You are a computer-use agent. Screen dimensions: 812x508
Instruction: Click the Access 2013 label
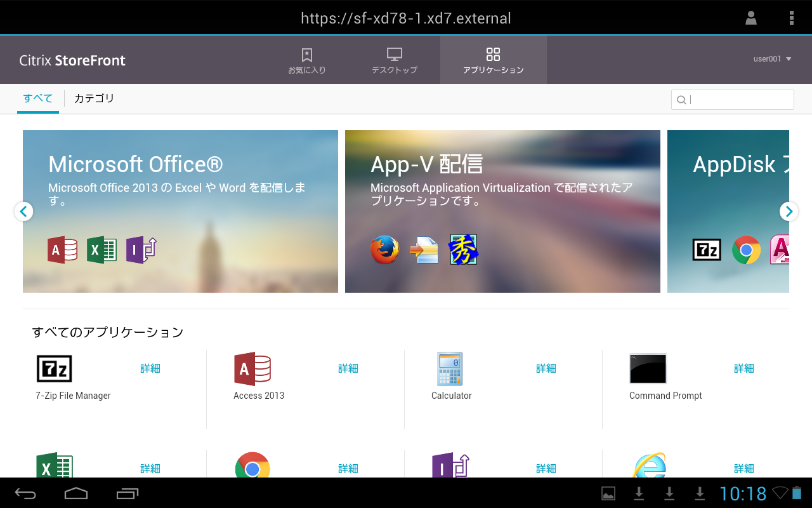pyautogui.click(x=259, y=396)
